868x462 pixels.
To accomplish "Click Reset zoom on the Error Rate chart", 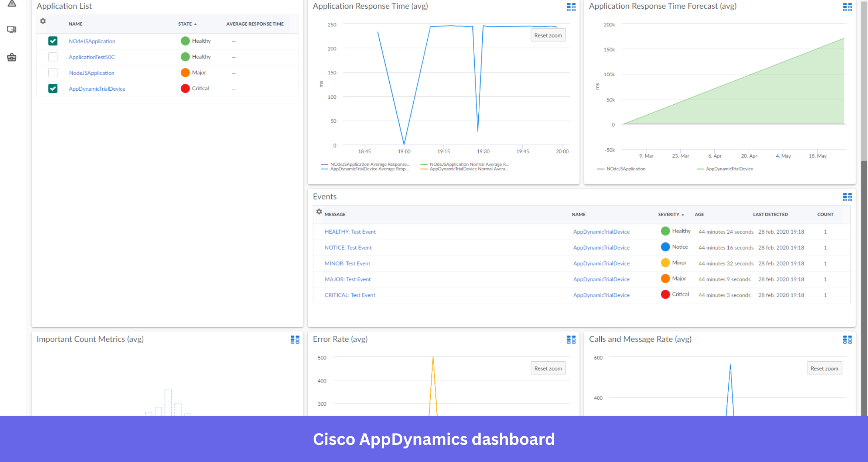I will click(x=548, y=368).
